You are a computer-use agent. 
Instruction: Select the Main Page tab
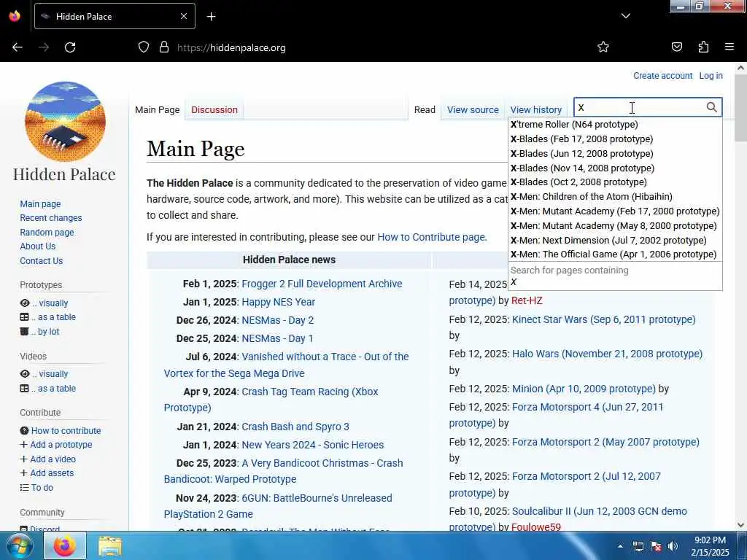[158, 109]
